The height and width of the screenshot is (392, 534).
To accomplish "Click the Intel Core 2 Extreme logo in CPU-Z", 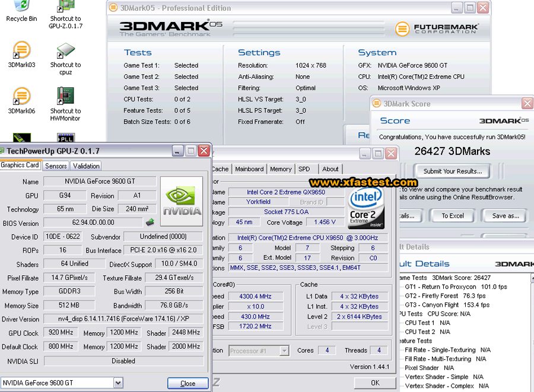I will 366,208.
